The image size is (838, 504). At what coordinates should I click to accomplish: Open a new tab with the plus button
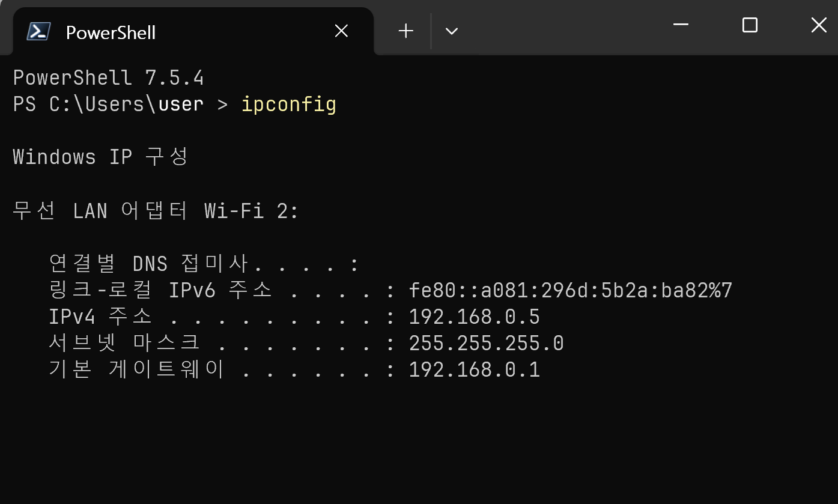tap(406, 31)
